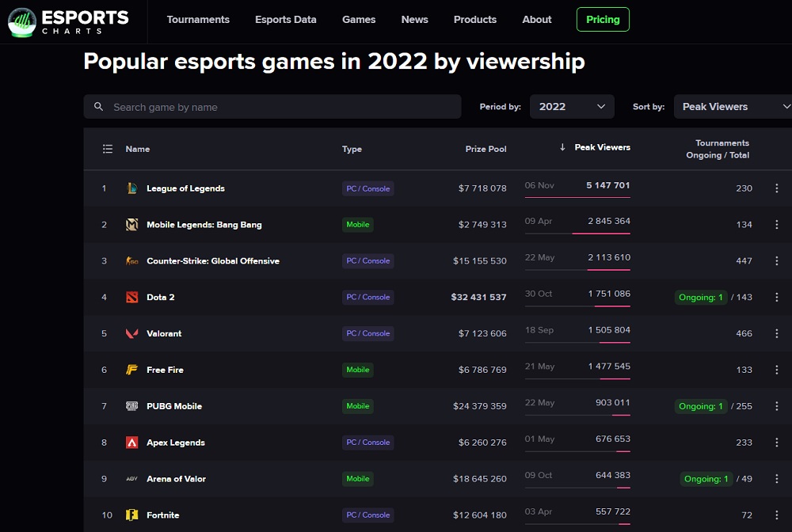This screenshot has height=532, width=792.
Task: Open the Fortnite row three-dot menu
Action: 776,515
